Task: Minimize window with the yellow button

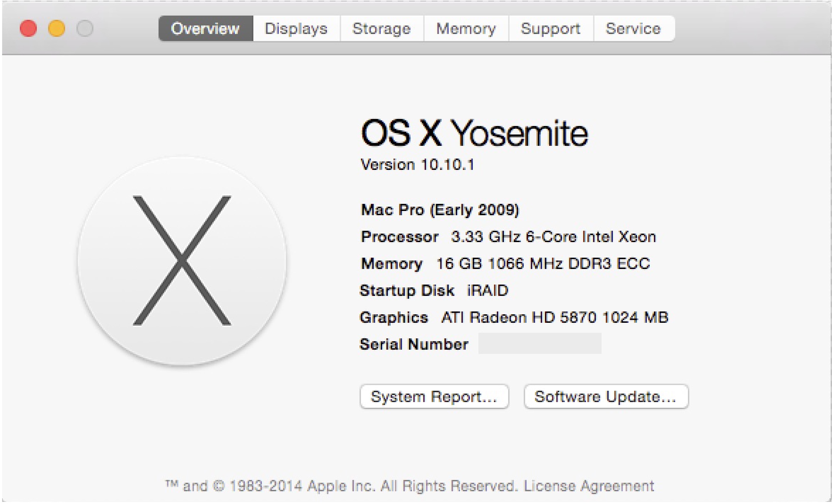Action: point(57,28)
